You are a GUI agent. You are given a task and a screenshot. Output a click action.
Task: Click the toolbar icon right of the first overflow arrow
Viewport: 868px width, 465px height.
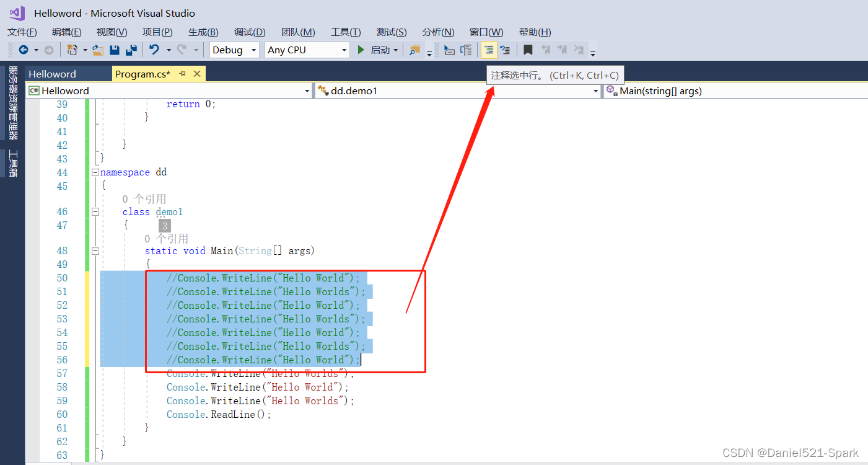coord(450,50)
